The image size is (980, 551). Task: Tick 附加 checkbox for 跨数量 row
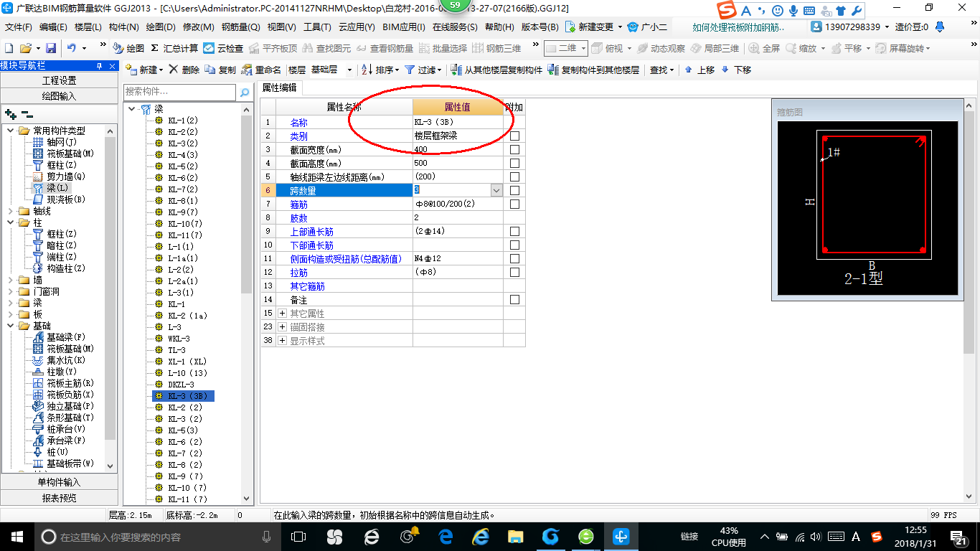click(514, 191)
